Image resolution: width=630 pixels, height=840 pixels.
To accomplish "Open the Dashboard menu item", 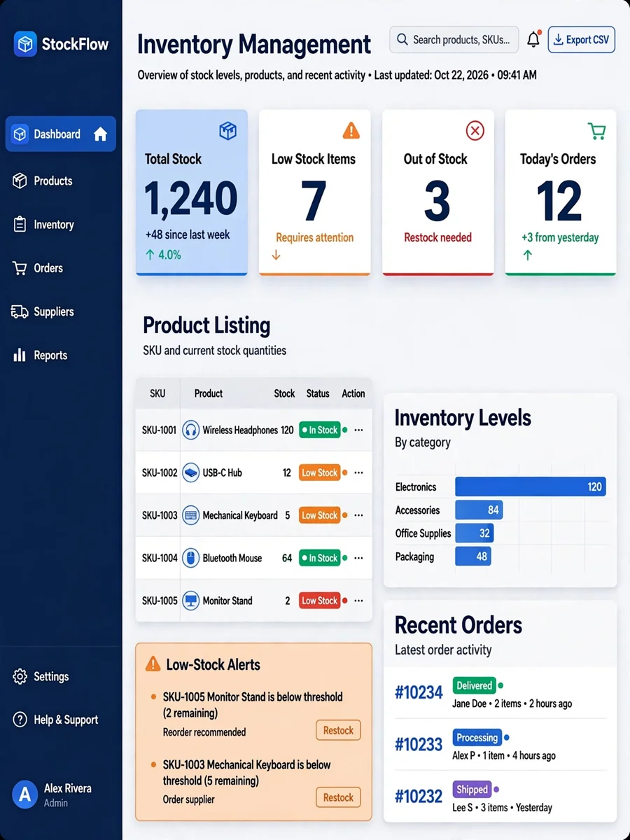I will (x=61, y=134).
